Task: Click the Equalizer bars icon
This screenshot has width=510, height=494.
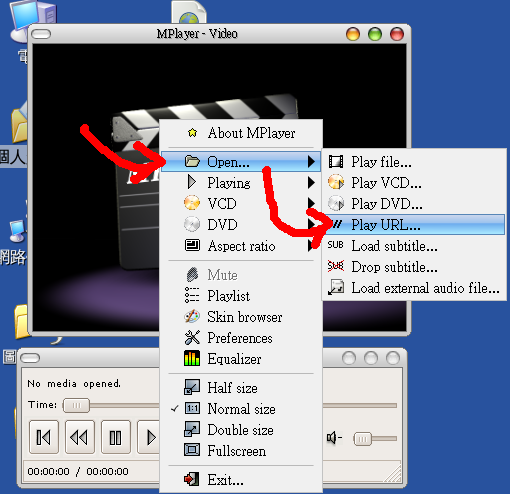Action: [192, 358]
